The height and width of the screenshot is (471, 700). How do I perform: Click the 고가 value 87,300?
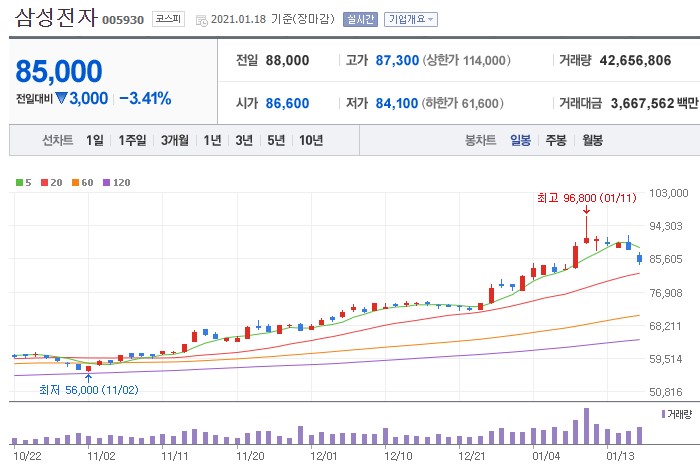point(397,60)
